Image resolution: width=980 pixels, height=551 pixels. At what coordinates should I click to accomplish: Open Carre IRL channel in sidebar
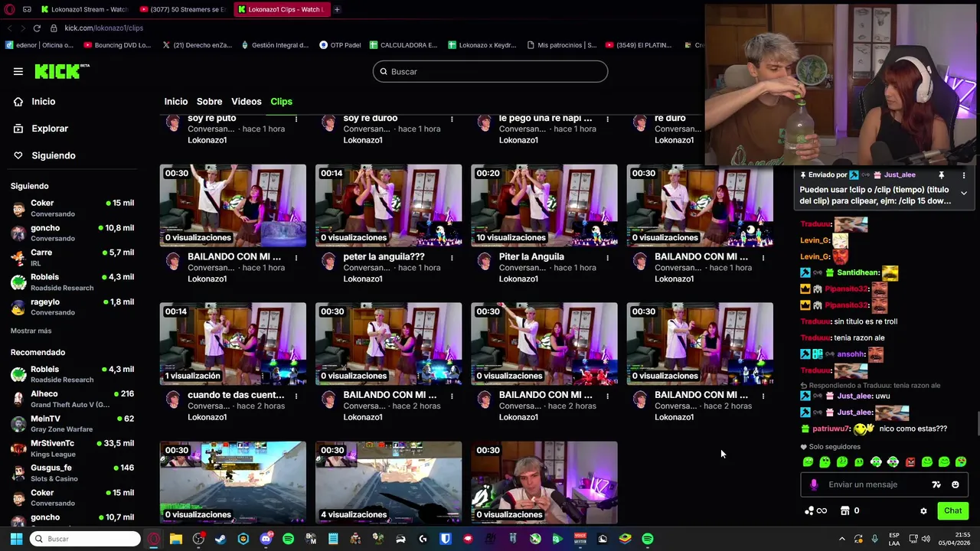[72, 257]
